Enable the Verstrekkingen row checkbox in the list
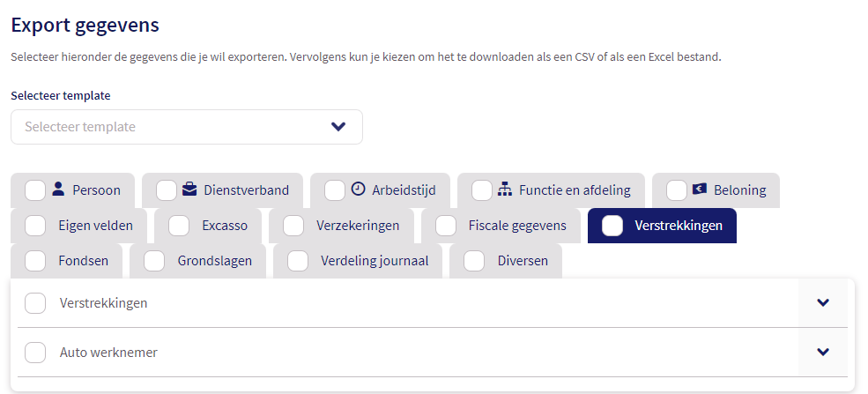868x394 pixels. click(36, 303)
